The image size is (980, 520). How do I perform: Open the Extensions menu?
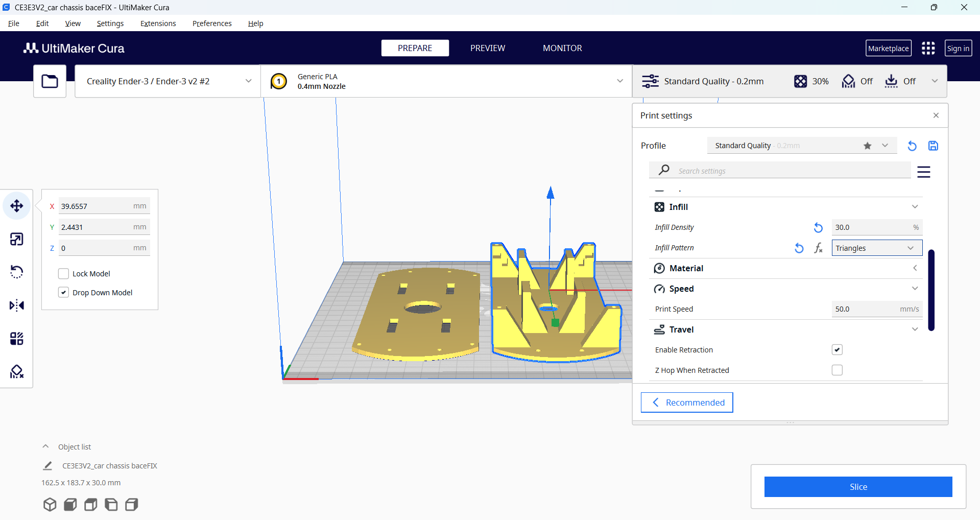[158, 23]
